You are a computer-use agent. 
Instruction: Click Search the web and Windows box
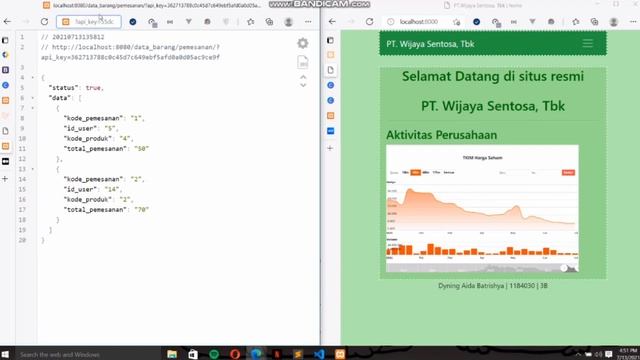point(88,354)
